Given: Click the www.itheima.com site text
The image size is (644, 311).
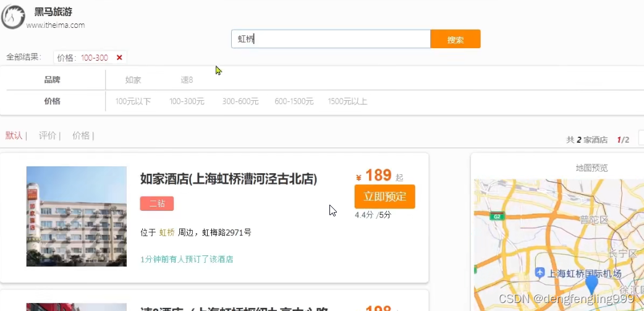Looking at the screenshot, I should (x=56, y=25).
